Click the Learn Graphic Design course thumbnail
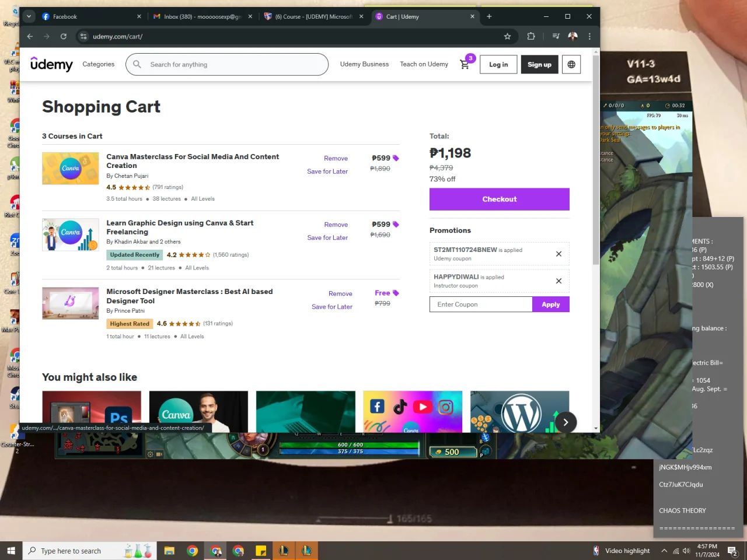The image size is (747, 560). (71, 235)
